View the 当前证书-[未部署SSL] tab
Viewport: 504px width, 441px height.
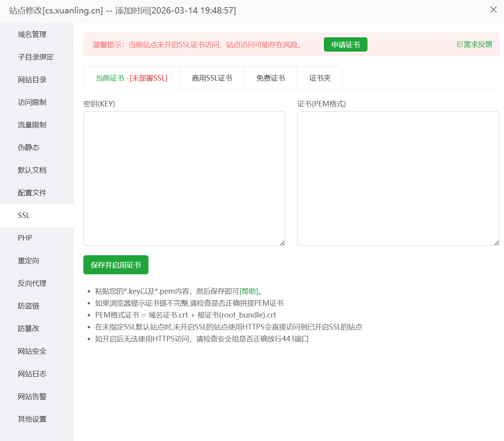point(131,78)
